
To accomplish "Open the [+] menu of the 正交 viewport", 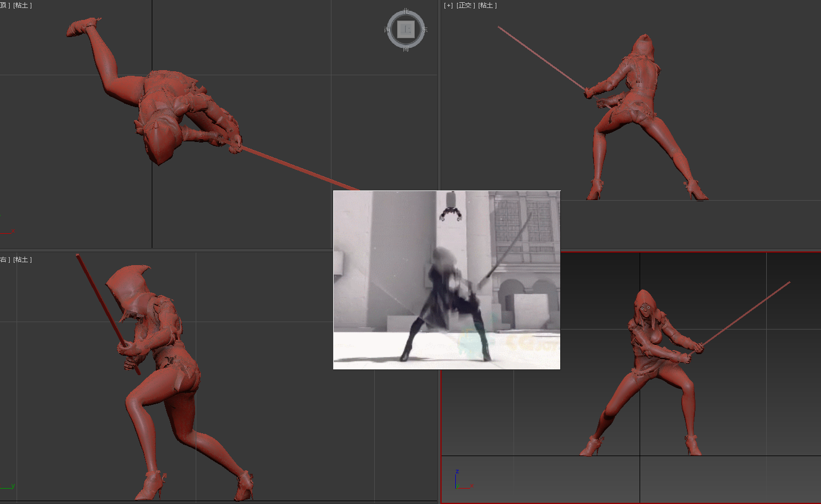I will (x=448, y=6).
